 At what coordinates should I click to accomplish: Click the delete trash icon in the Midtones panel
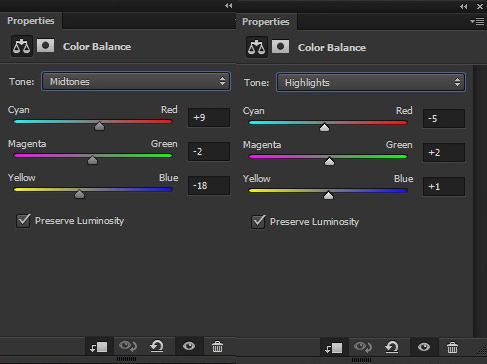pyautogui.click(x=217, y=347)
